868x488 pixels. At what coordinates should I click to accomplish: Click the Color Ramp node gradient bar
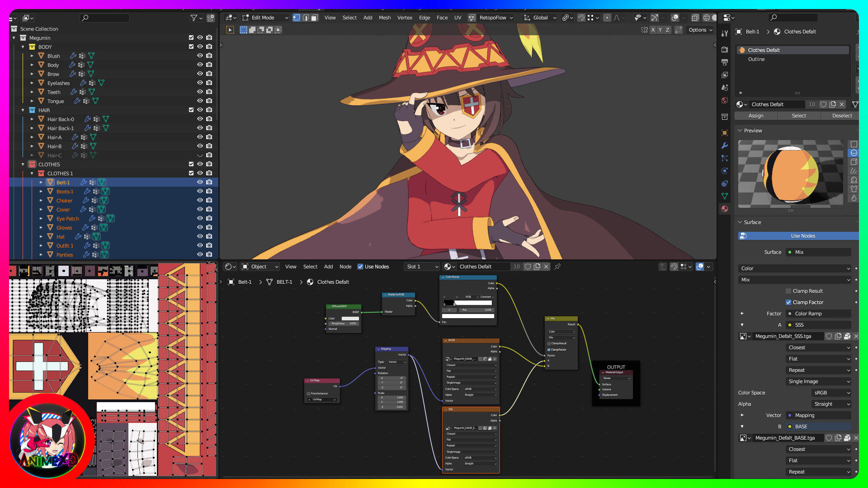[468, 303]
